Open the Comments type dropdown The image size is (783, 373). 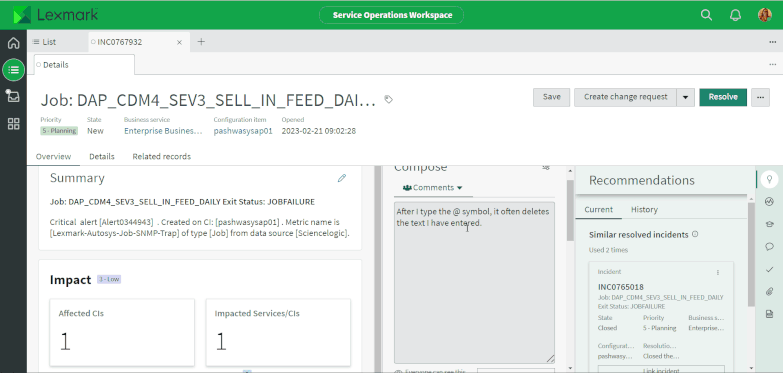coord(432,188)
